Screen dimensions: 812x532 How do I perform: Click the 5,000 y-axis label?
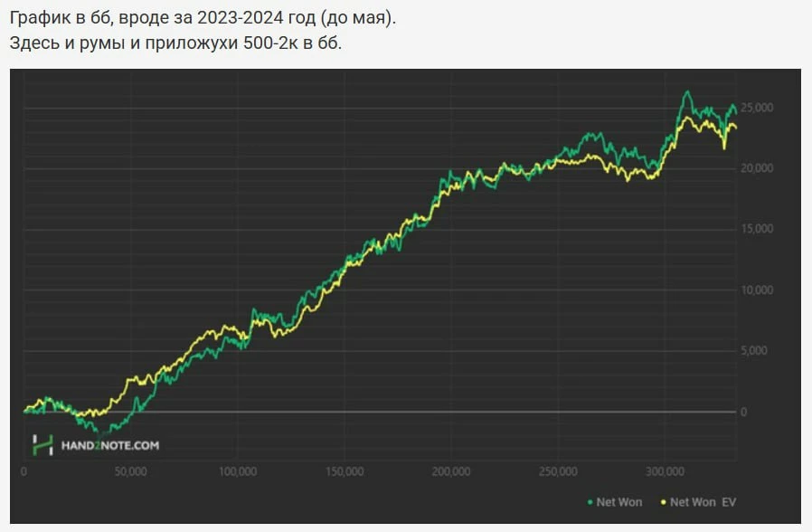pos(759,351)
